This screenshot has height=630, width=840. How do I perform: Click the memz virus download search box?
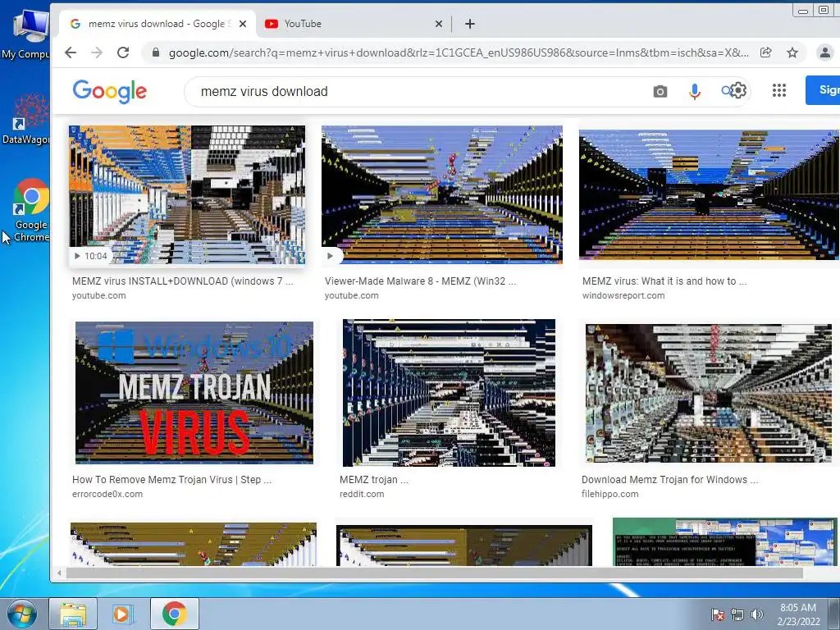pyautogui.click(x=418, y=92)
